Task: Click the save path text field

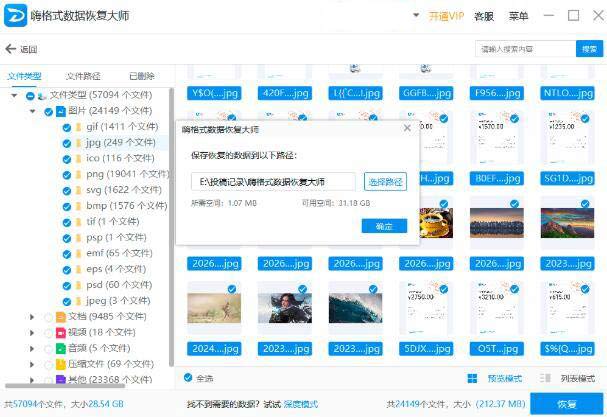Action: (273, 182)
